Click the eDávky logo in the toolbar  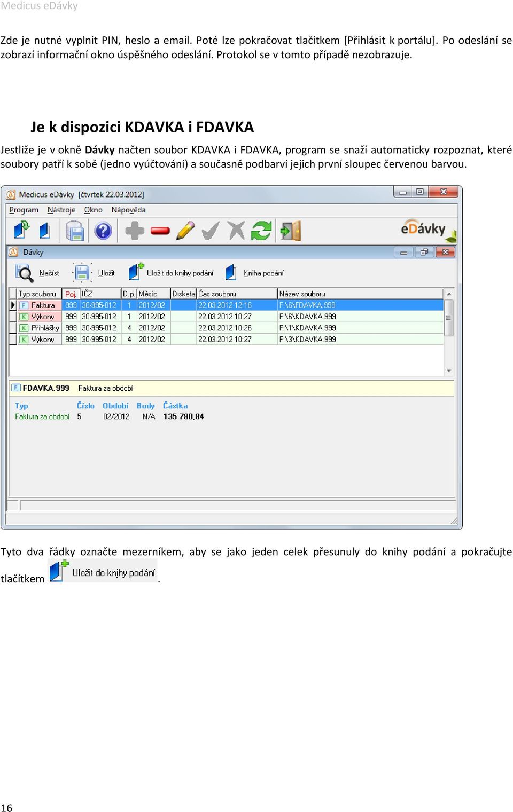point(428,230)
